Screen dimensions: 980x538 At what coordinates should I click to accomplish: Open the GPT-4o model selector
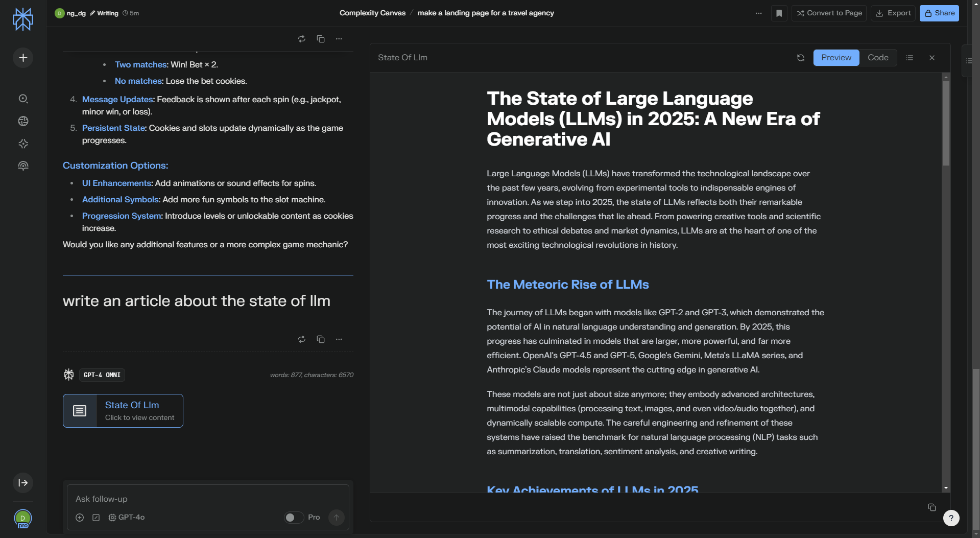pos(127,518)
